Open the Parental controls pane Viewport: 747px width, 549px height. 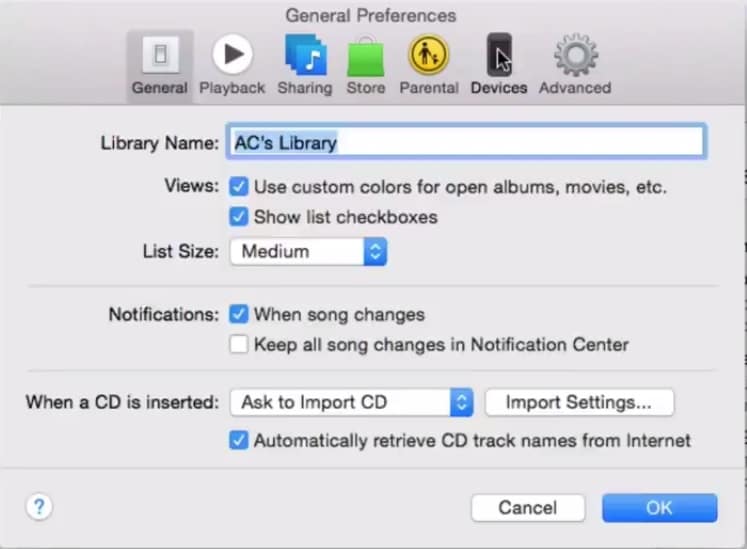pos(429,66)
